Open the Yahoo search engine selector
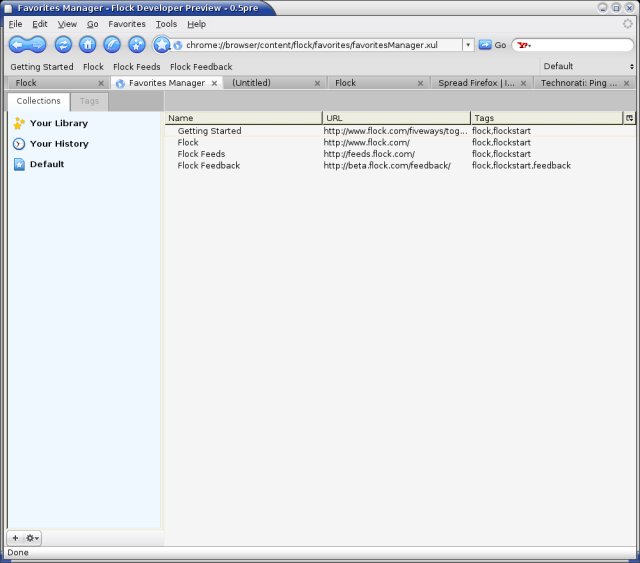Image resolution: width=640 pixels, height=563 pixels. [x=524, y=45]
